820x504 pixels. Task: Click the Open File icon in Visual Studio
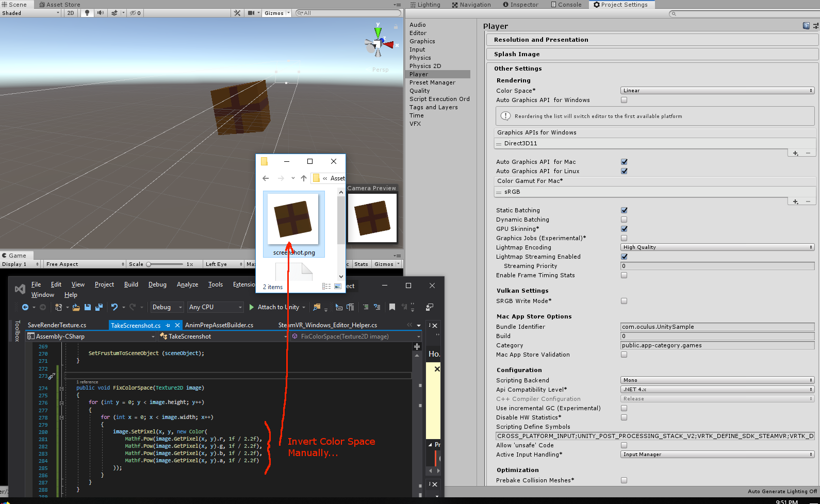coord(76,307)
